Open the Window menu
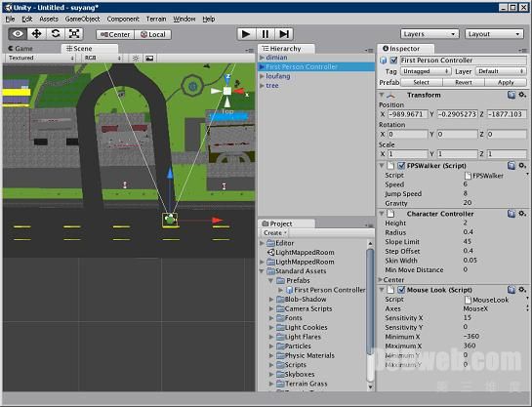 coord(184,19)
